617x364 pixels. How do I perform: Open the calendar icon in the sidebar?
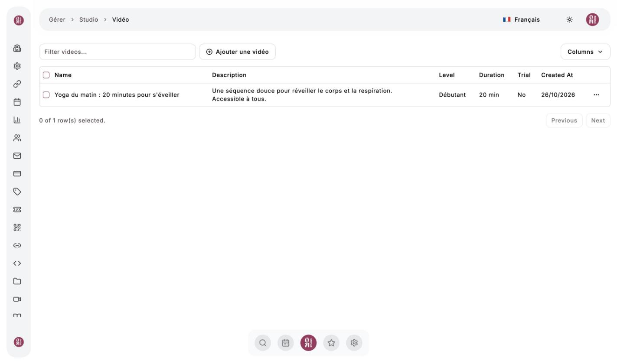17,102
